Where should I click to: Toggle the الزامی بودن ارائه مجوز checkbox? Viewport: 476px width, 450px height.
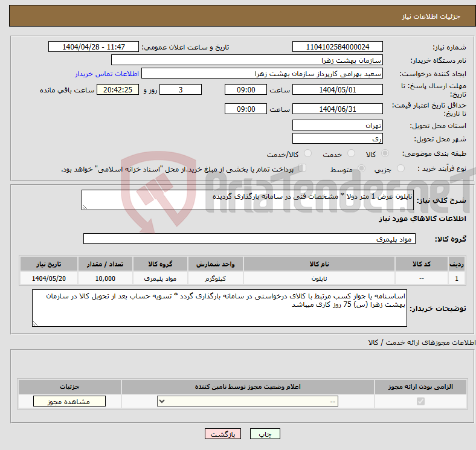pos(420,402)
